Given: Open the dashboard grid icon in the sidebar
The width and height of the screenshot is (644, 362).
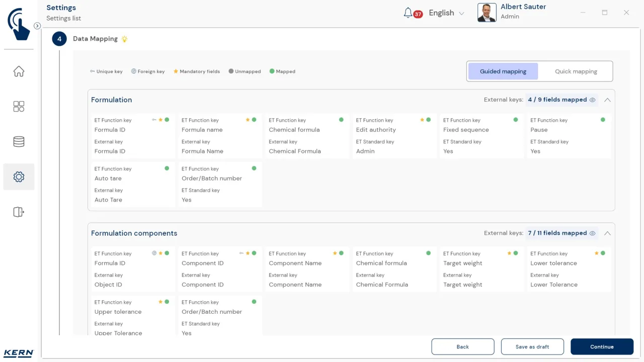Looking at the screenshot, I should point(19,107).
